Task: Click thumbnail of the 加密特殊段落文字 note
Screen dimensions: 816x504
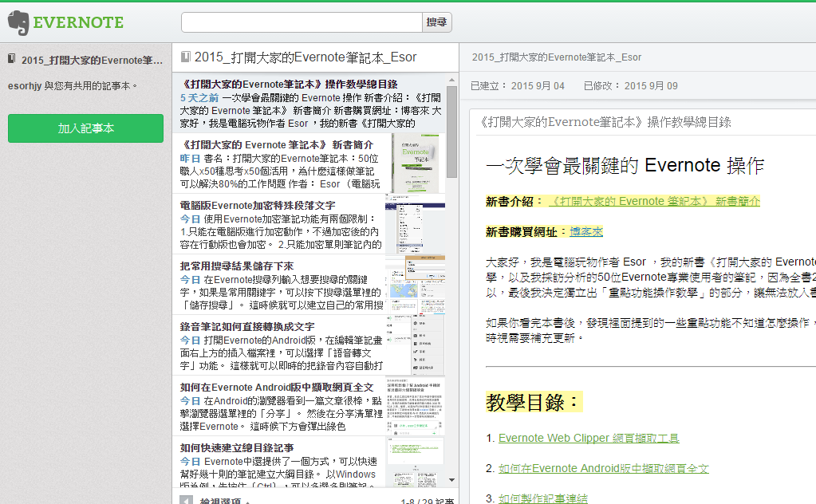Action: coord(416,224)
